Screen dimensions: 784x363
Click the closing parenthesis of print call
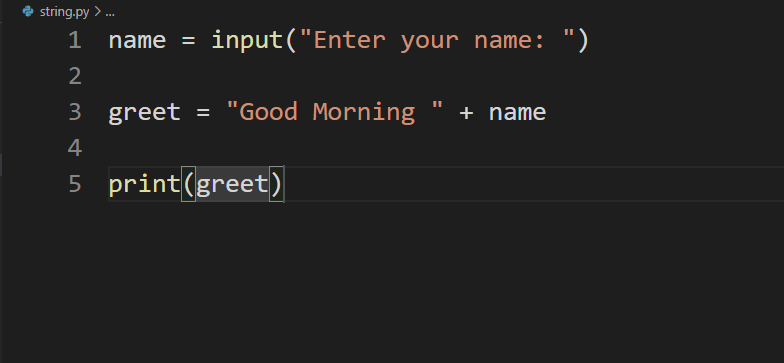pos(276,184)
